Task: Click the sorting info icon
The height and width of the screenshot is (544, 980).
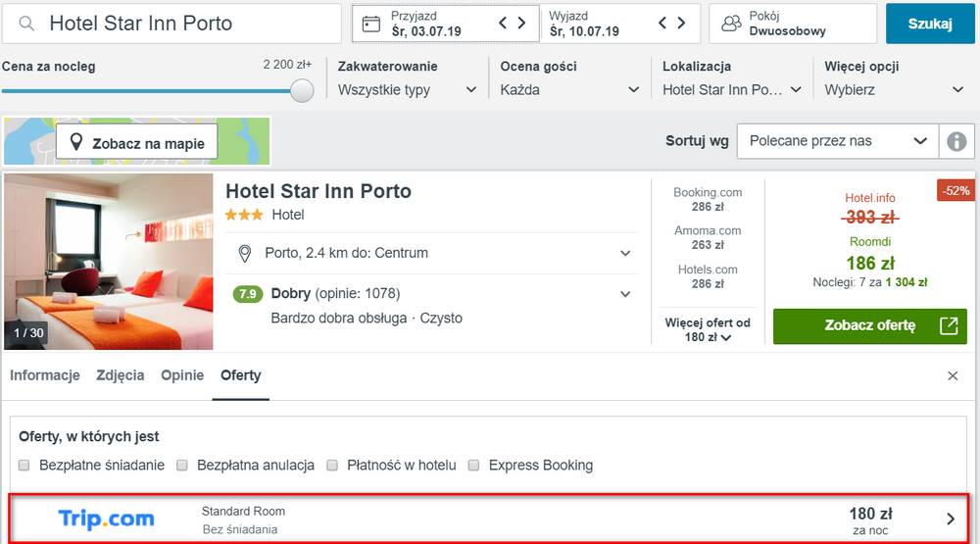Action: (956, 141)
